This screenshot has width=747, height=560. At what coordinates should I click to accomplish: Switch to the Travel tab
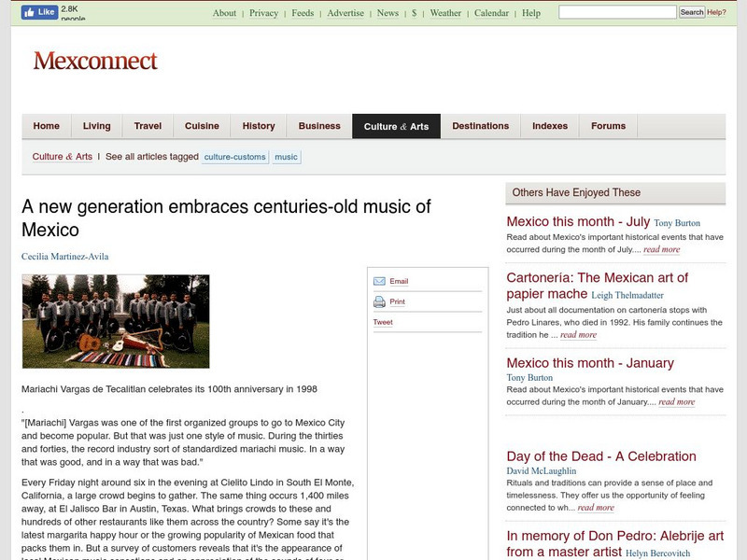point(148,126)
